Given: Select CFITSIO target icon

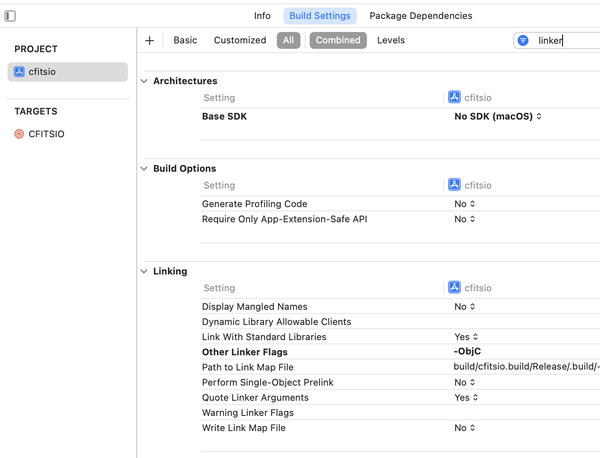Looking at the screenshot, I should tap(19, 134).
